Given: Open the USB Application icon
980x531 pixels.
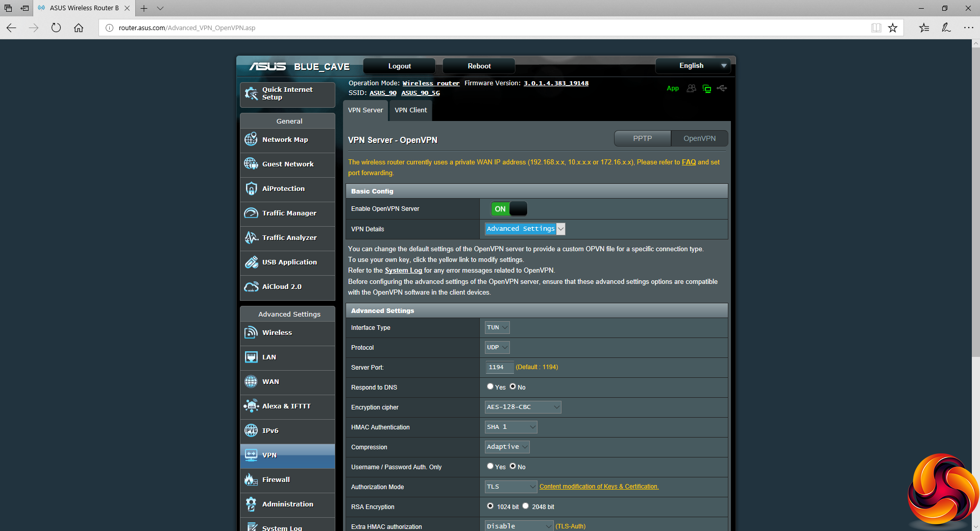Looking at the screenshot, I should coord(251,262).
